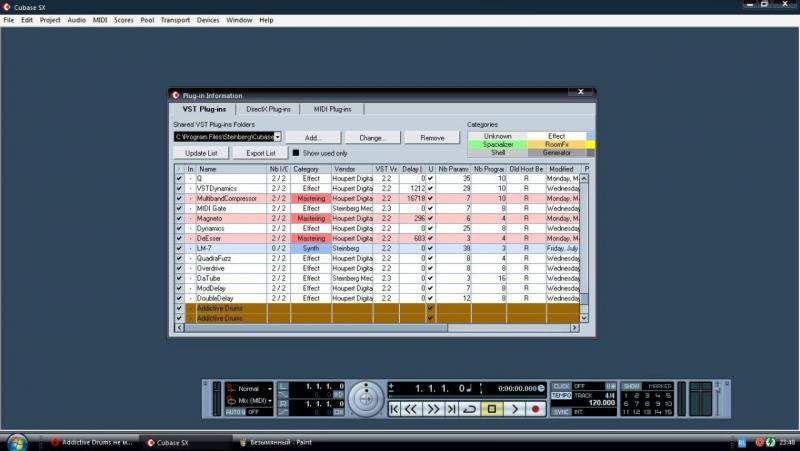The image size is (800, 451).
Task: Click the Change... folder button
Action: 372,138
